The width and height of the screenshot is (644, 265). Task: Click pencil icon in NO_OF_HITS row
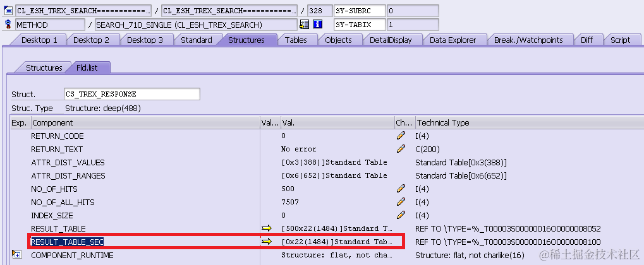tap(401, 189)
